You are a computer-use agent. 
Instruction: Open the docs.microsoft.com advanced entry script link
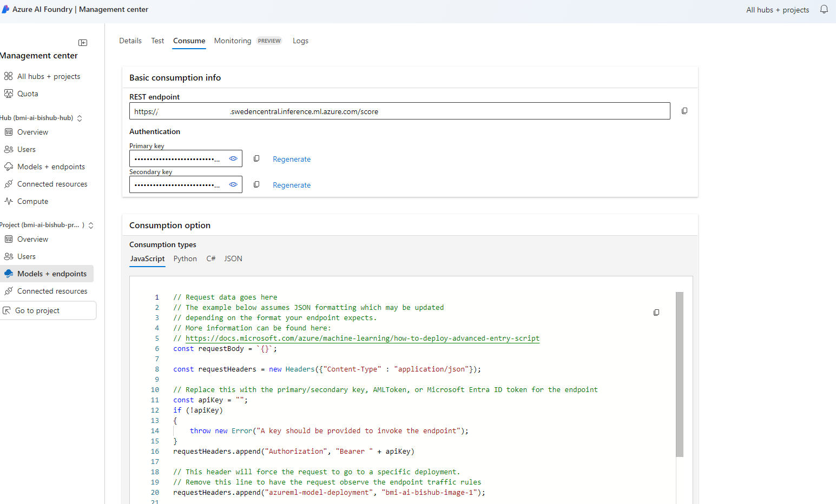363,339
